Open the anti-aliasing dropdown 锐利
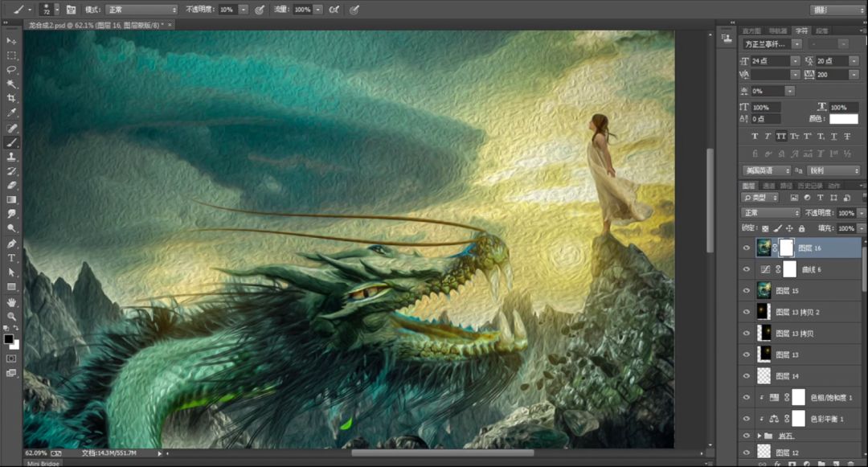 (833, 170)
